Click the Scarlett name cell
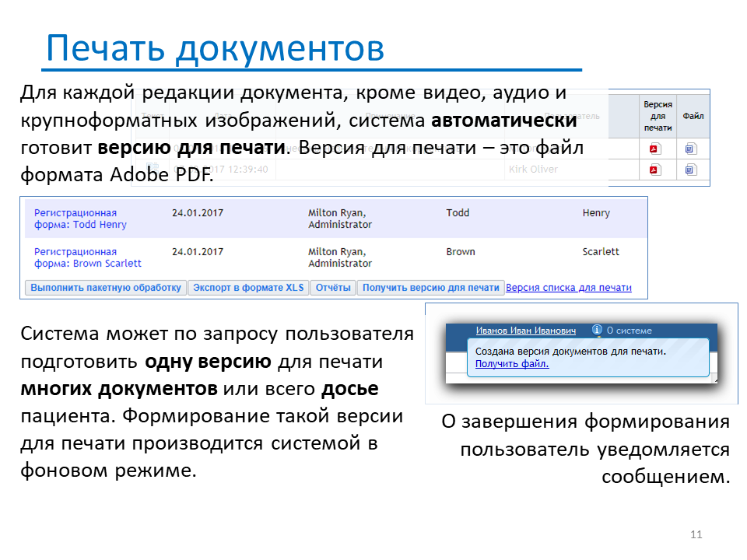 (x=601, y=252)
